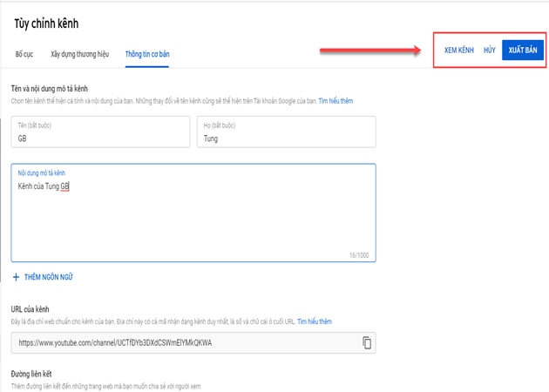Click the Tên và nội dung mô tả kênh heading
Screen dimensions: 549x392
point(50,89)
